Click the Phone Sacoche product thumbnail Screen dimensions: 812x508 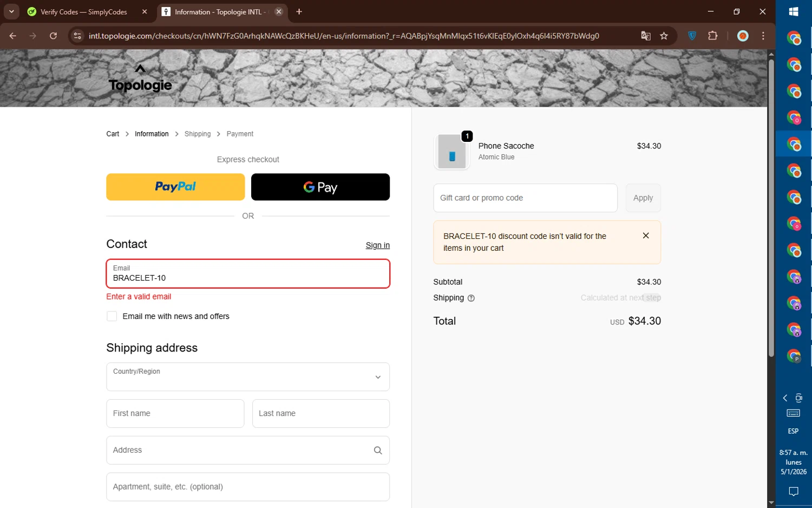[x=452, y=152]
